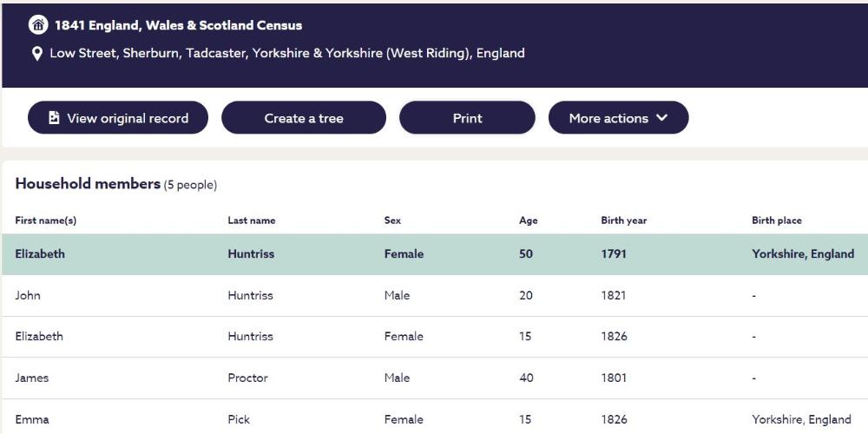Click the document icon on View original record
This screenshot has height=434, width=868.
pyautogui.click(x=54, y=118)
